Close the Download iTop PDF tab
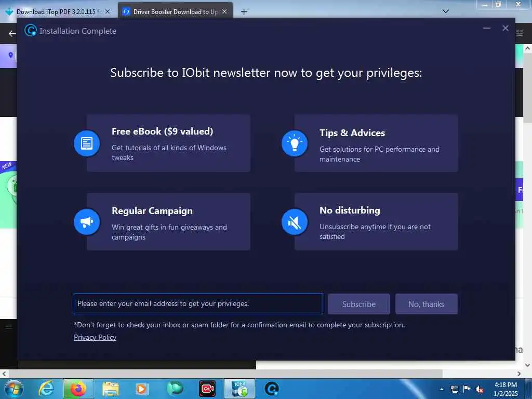 coord(108,11)
